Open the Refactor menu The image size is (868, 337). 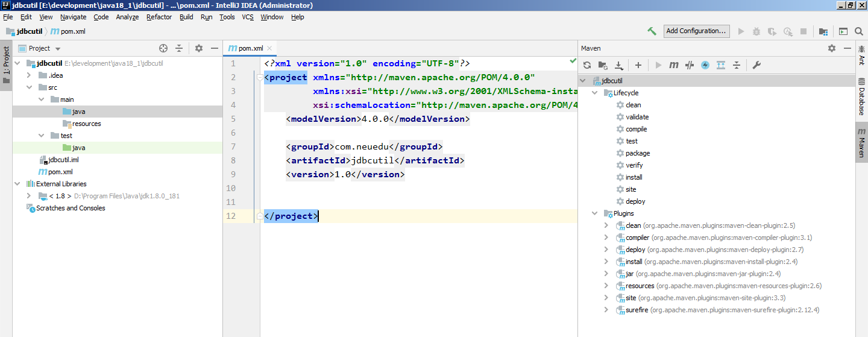(159, 17)
